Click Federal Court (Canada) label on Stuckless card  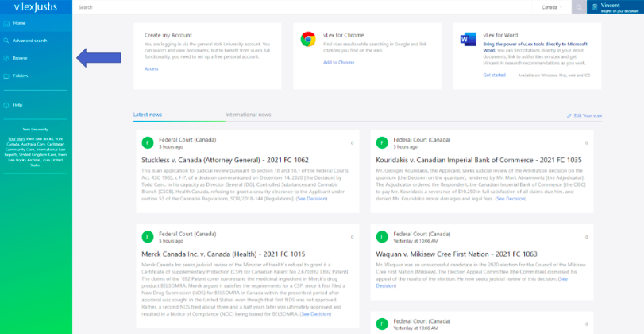coord(187,140)
